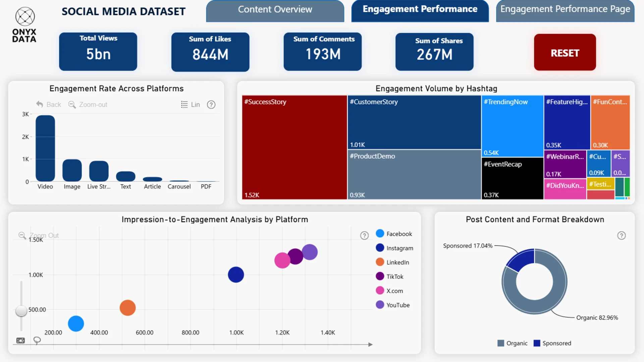644x362 pixels.
Task: Click the scatter chart vertical zoom slider handle
Action: click(21, 311)
